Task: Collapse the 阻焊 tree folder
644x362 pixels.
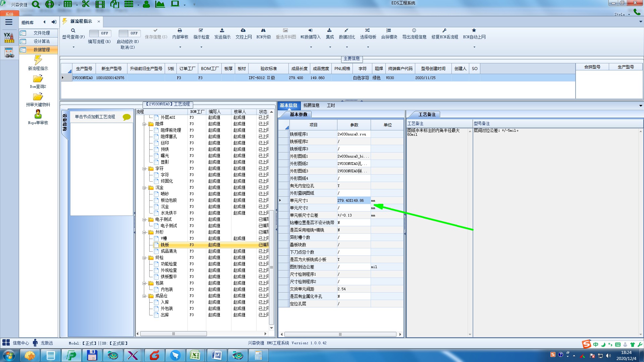Action: click(144, 124)
